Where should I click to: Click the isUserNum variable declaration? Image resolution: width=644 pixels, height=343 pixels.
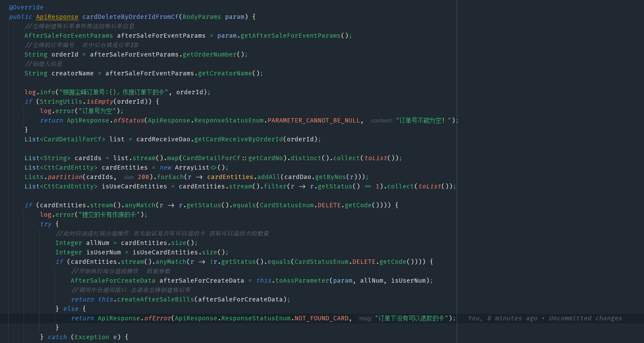click(103, 252)
